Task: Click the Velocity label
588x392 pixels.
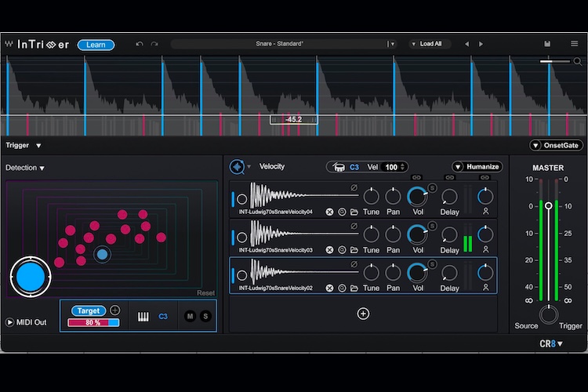Action: (x=272, y=166)
